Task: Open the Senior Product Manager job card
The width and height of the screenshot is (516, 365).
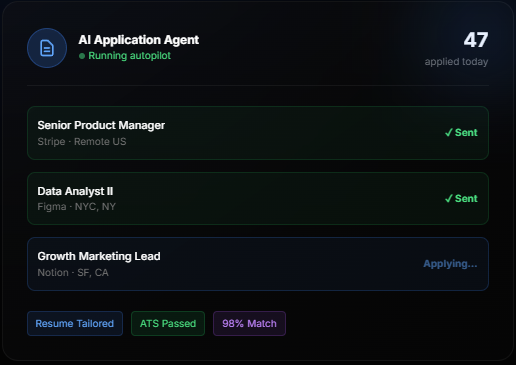Action: [x=258, y=133]
